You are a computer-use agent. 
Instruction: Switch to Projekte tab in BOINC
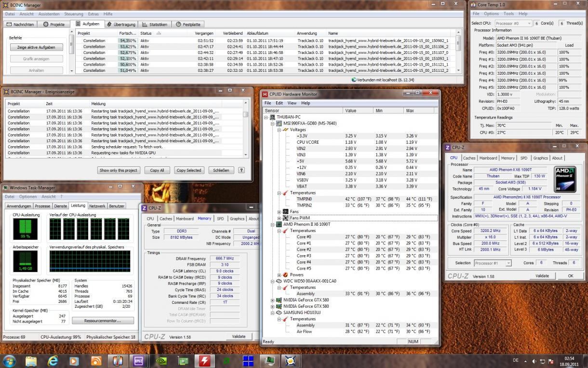pyautogui.click(x=53, y=24)
